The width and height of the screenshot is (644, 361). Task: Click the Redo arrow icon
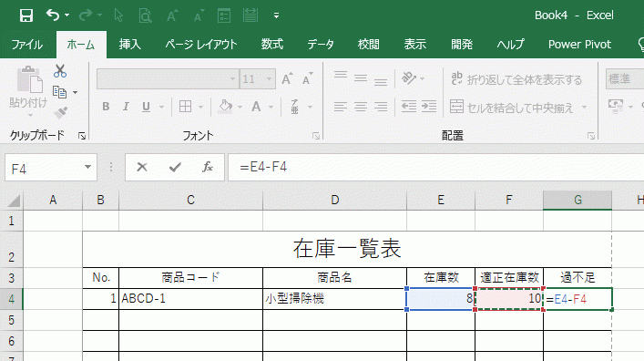(x=86, y=15)
